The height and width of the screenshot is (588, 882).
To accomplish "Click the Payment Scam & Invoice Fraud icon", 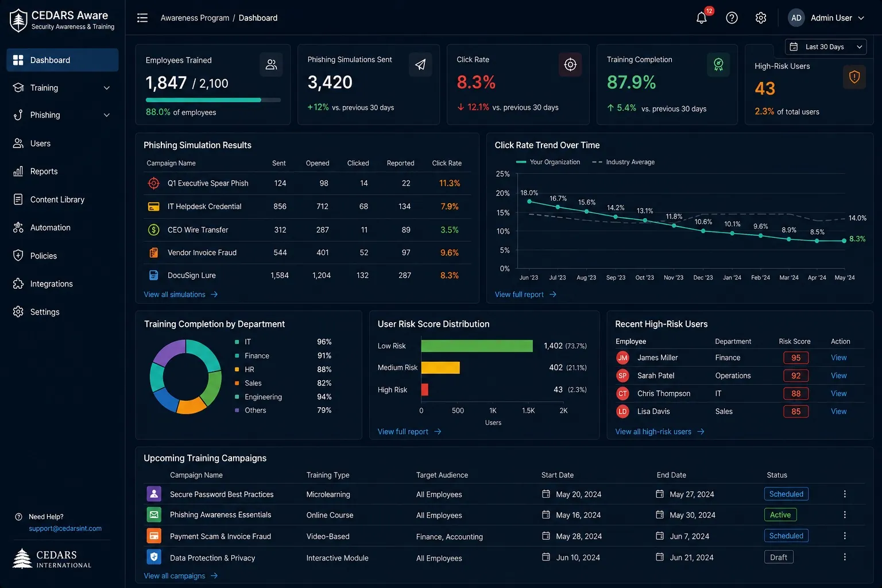I will tap(154, 536).
